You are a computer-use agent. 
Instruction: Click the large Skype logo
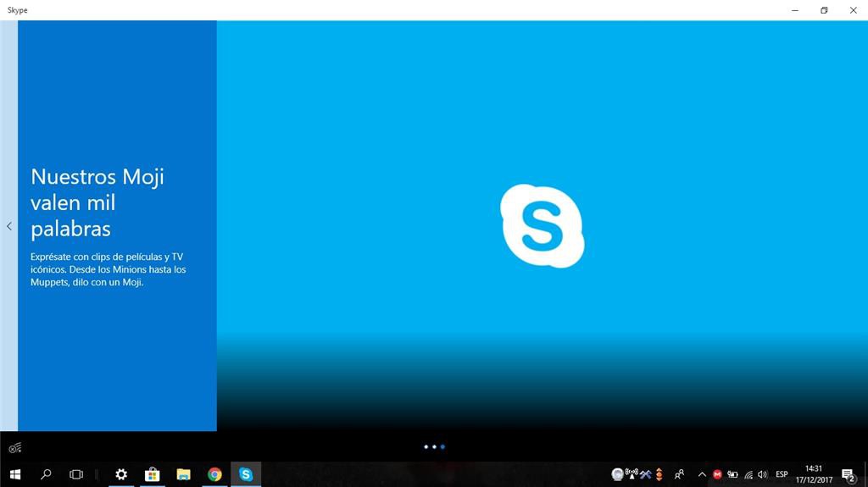[542, 226]
